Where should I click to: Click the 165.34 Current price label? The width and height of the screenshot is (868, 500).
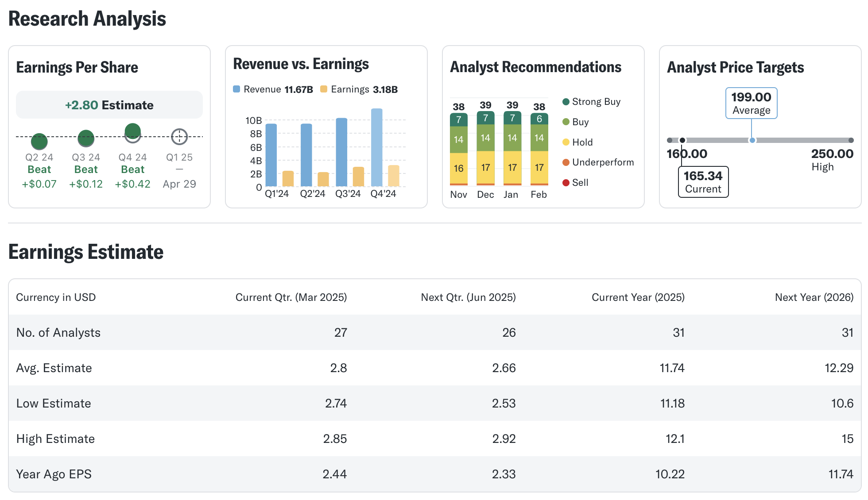pyautogui.click(x=703, y=182)
